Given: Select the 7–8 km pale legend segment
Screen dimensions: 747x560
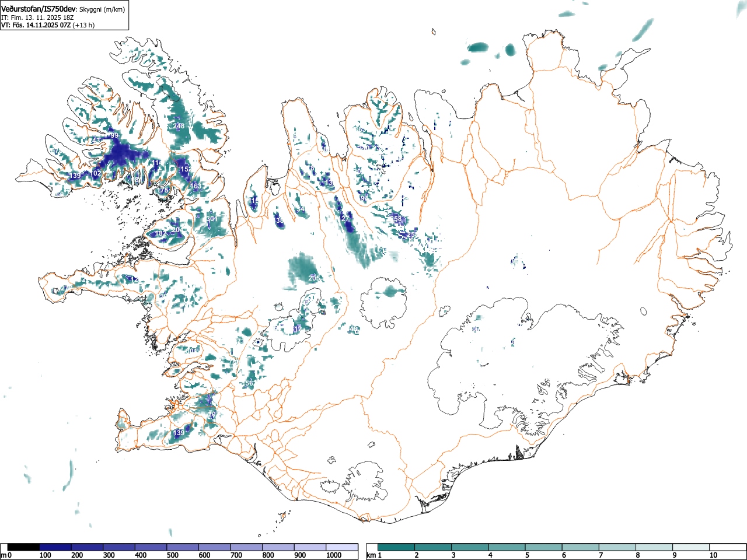Looking at the screenshot, I should (x=617, y=547).
